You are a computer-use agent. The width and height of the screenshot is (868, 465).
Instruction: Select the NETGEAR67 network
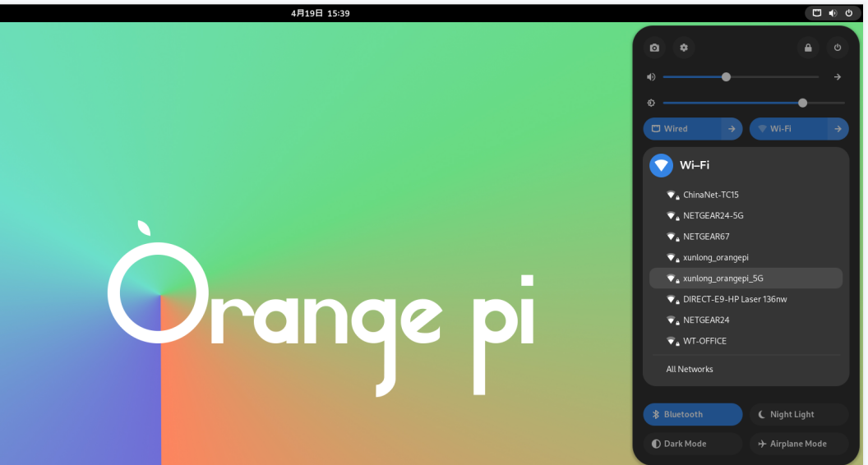click(746, 237)
